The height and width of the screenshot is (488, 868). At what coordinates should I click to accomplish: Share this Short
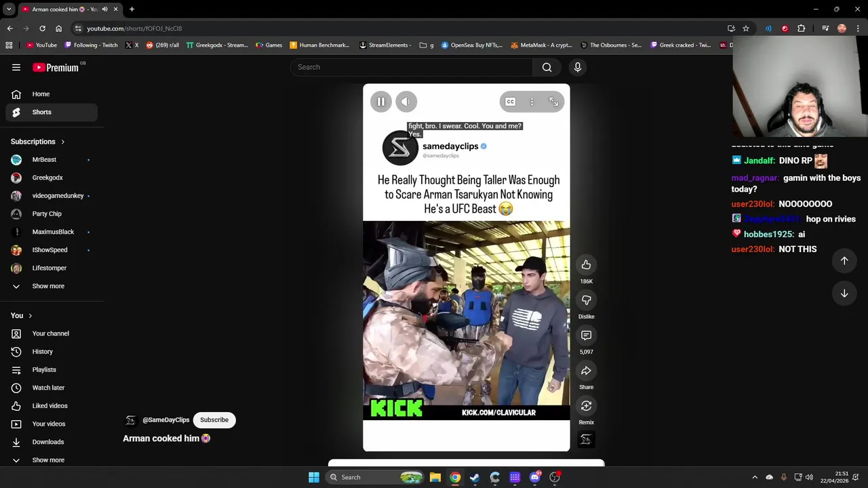coord(586,371)
